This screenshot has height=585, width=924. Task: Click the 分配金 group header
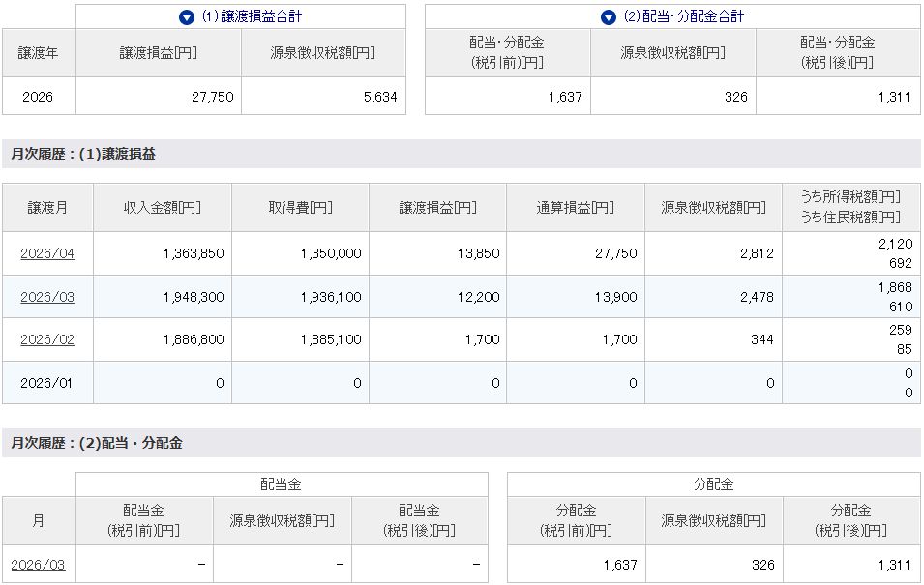click(713, 484)
